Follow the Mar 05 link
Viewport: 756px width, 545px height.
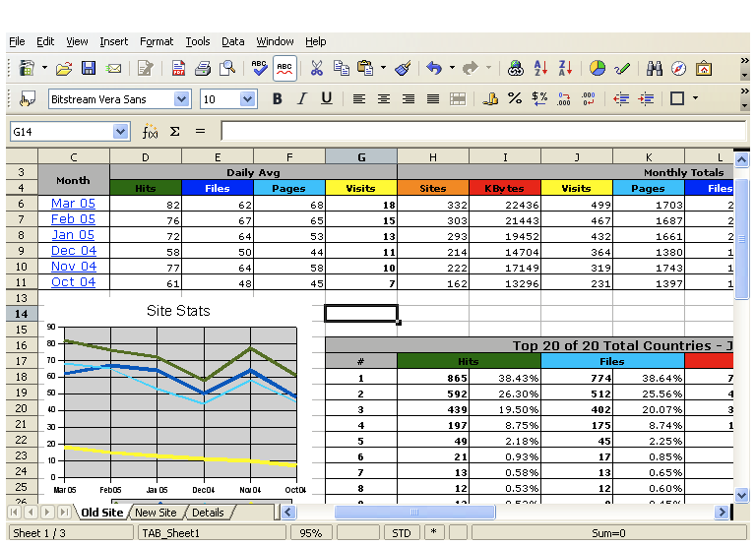click(x=73, y=204)
